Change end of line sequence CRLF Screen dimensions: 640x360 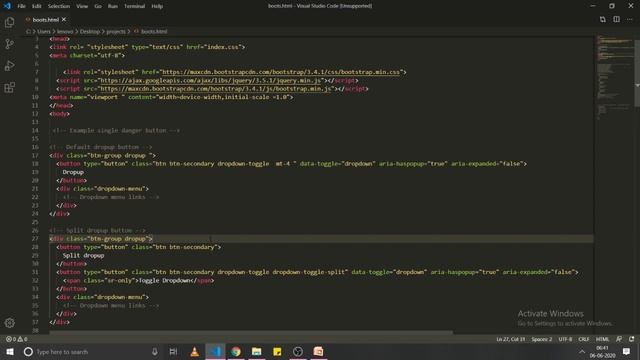(584, 339)
